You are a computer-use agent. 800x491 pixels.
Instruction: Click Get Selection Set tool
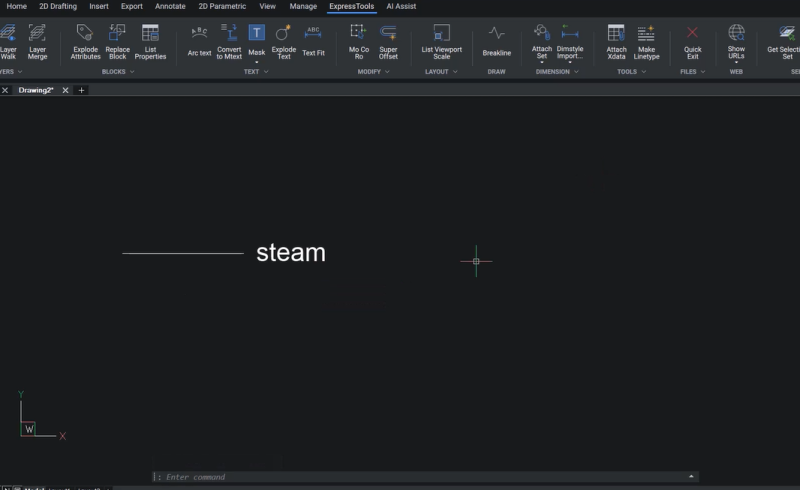784,42
